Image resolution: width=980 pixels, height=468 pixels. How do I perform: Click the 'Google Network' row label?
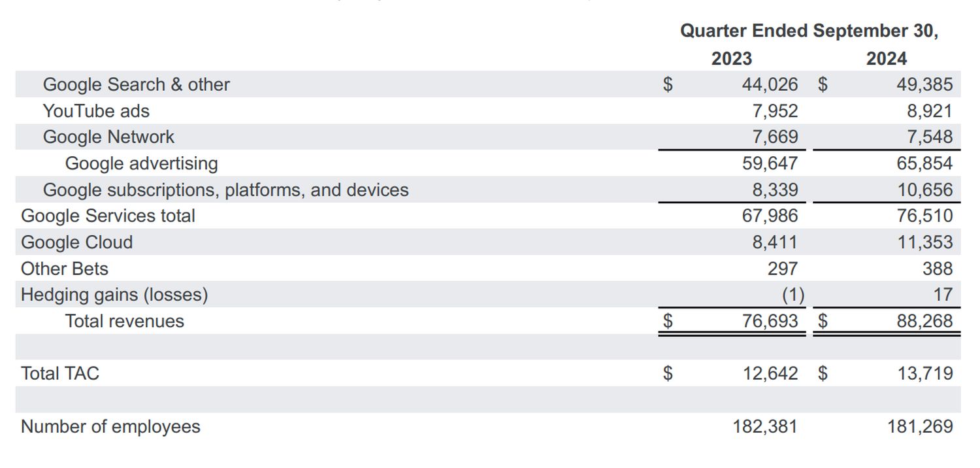pyautogui.click(x=108, y=137)
